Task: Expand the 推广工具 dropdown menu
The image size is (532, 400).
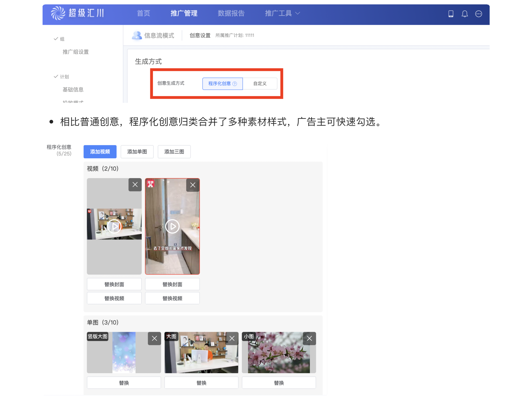Action: coord(282,13)
